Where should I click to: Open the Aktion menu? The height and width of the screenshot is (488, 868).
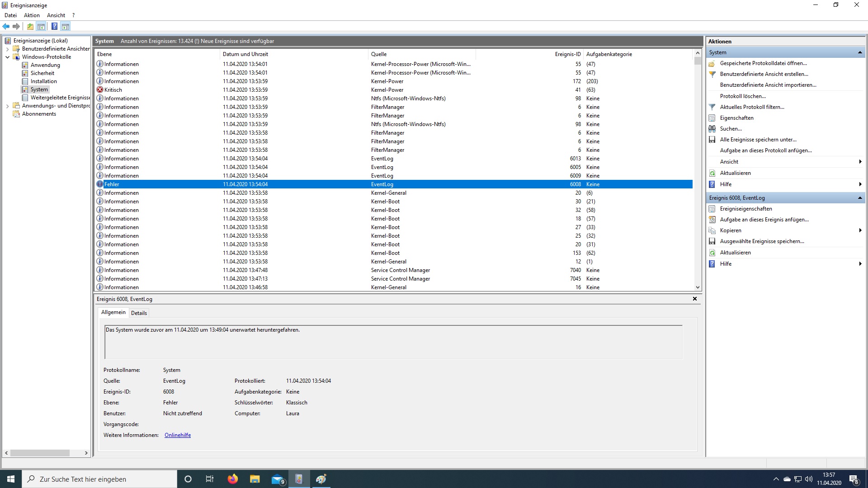tap(32, 15)
